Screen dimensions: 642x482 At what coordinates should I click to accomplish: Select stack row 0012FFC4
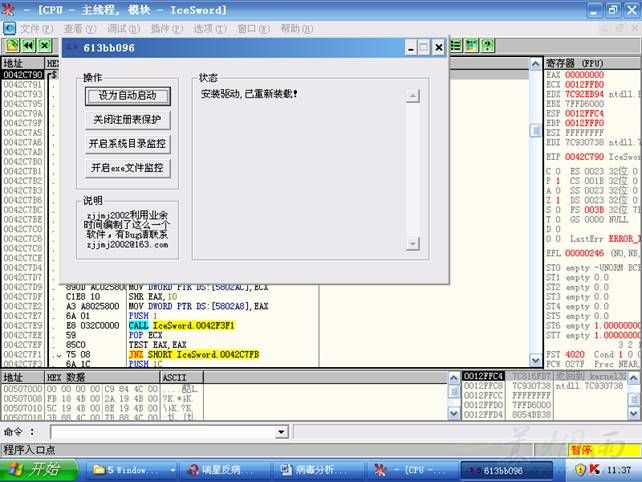coord(545,376)
